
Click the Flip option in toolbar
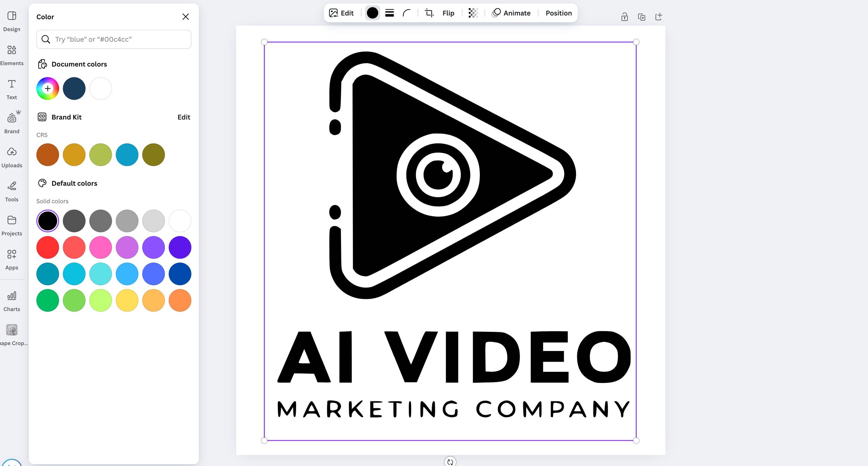tap(448, 13)
